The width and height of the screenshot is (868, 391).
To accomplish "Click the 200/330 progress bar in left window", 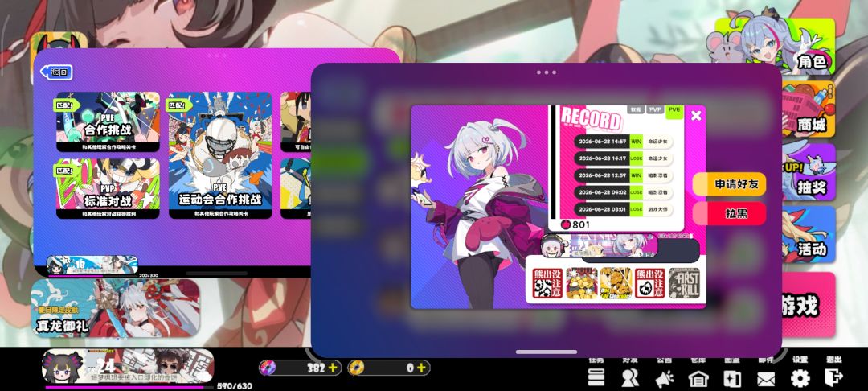I will [92, 274].
